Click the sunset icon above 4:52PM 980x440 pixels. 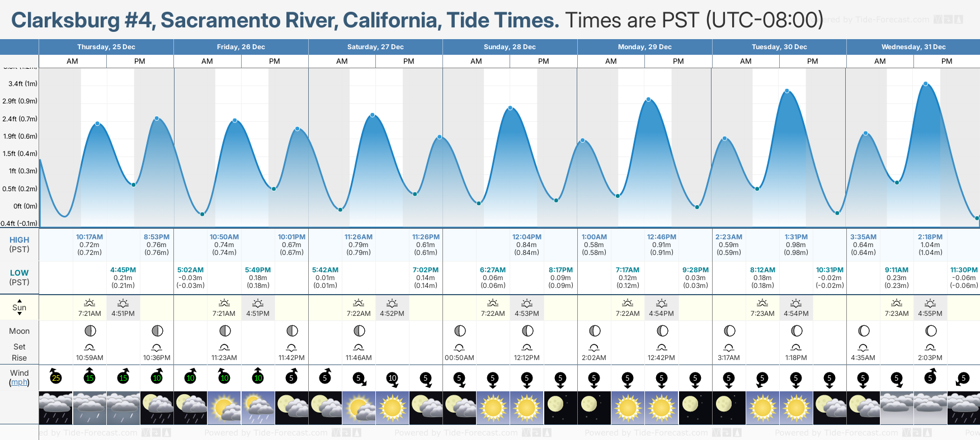point(392,303)
